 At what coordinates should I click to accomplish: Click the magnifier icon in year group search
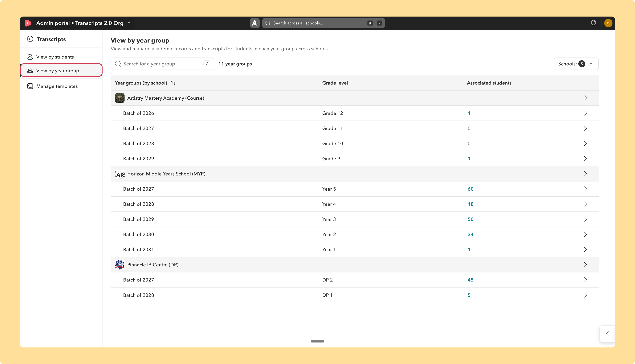point(118,64)
